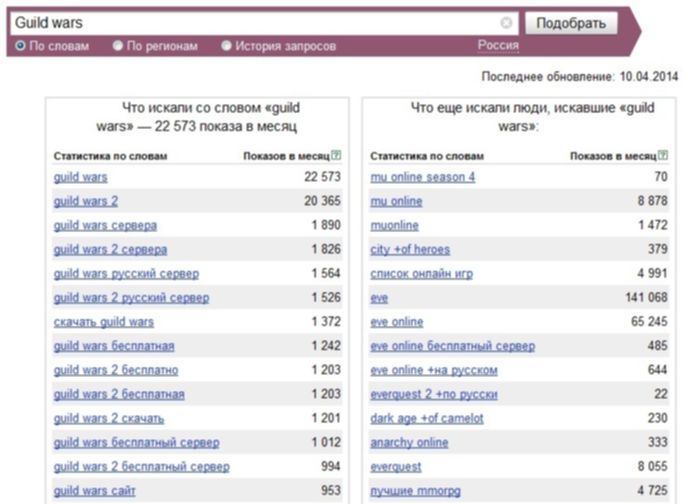This screenshot has width=688, height=504.
Task: Open 'guild wars сервера' keyword link
Action: coord(105,225)
